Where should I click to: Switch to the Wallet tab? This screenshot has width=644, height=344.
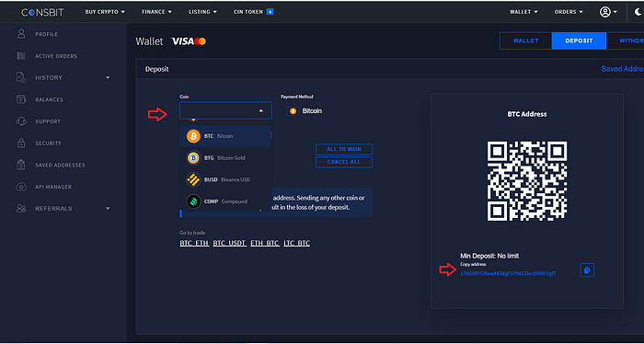pyautogui.click(x=525, y=41)
